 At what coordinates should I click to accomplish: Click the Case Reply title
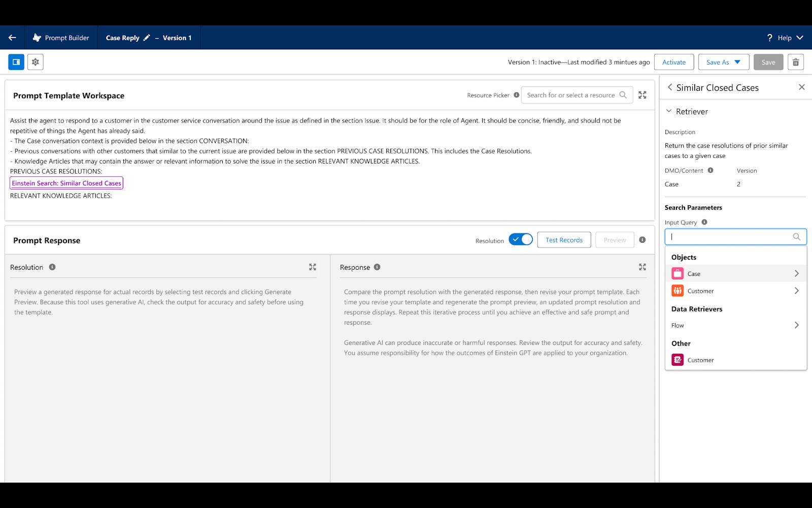click(122, 38)
